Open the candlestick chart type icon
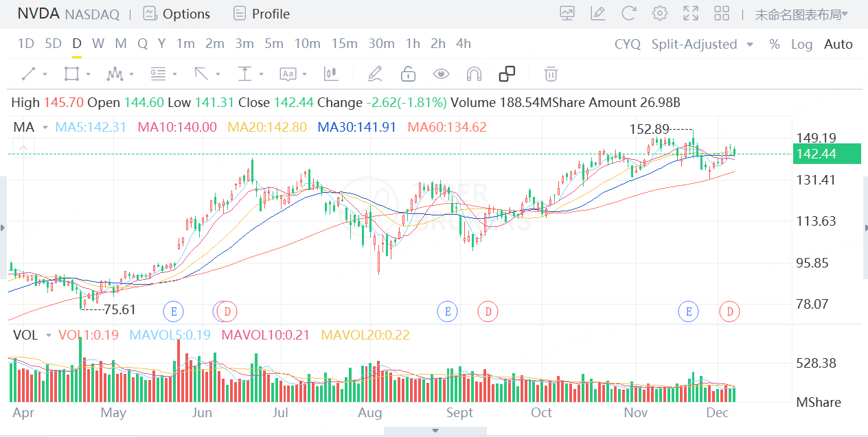The width and height of the screenshot is (868, 437). click(331, 73)
